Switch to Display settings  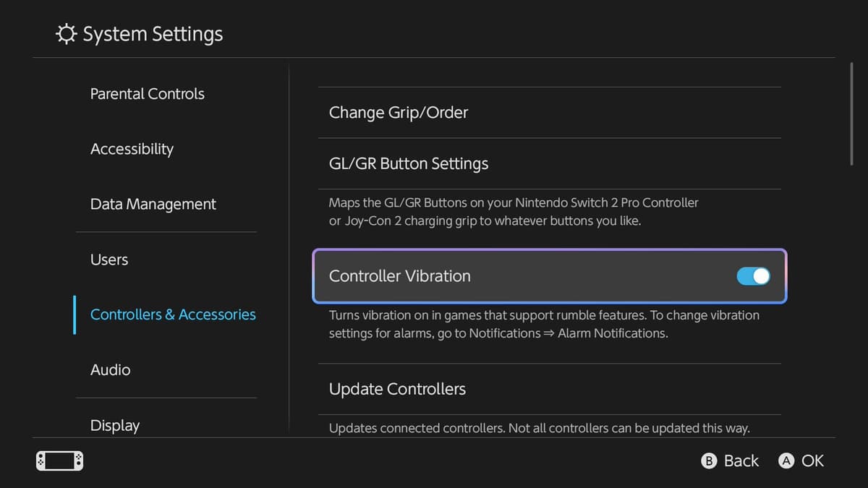pos(115,425)
